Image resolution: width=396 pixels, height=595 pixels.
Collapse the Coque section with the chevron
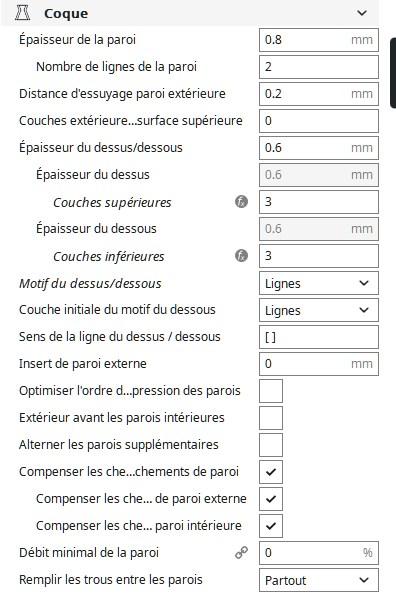[x=362, y=13]
